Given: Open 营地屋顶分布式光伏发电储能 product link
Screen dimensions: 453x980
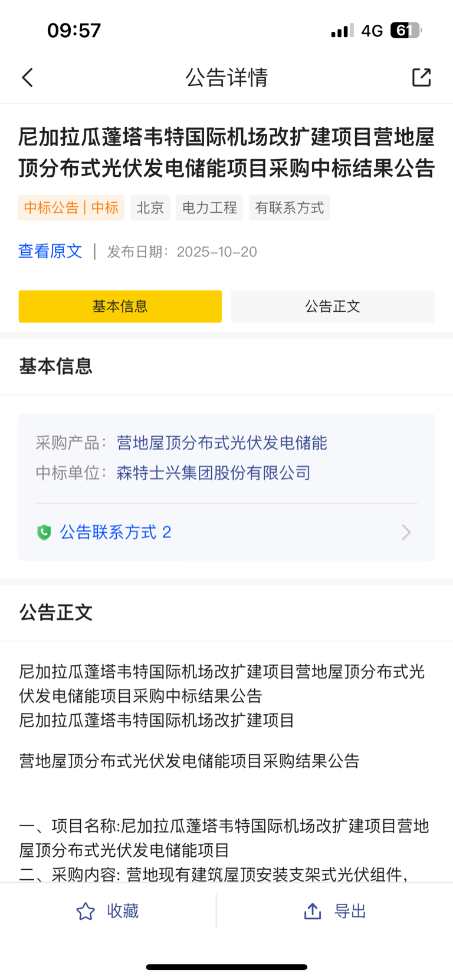Looking at the screenshot, I should [x=222, y=443].
